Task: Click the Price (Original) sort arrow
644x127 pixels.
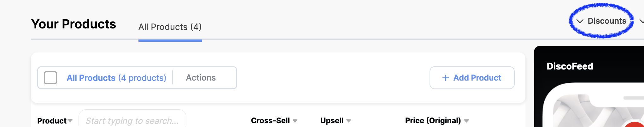Action: (466, 121)
